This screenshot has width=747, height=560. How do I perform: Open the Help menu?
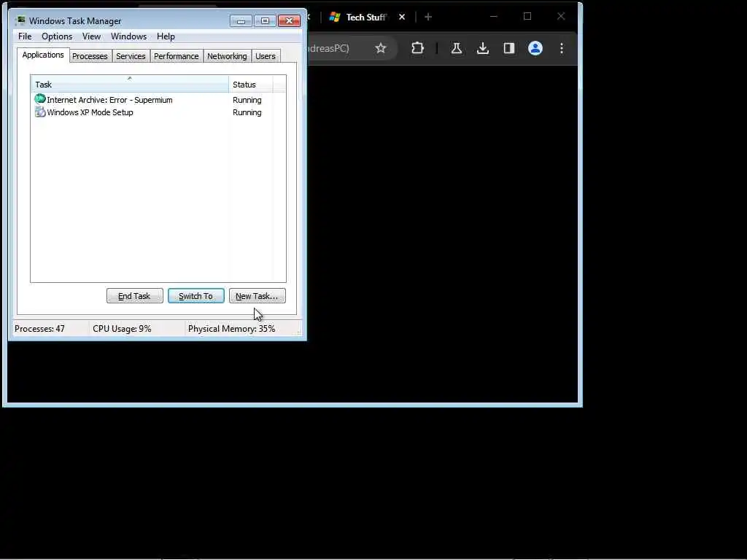166,36
